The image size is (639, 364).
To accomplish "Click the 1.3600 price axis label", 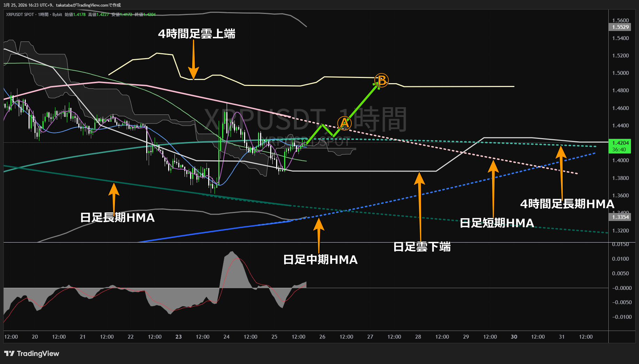I will (621, 196).
